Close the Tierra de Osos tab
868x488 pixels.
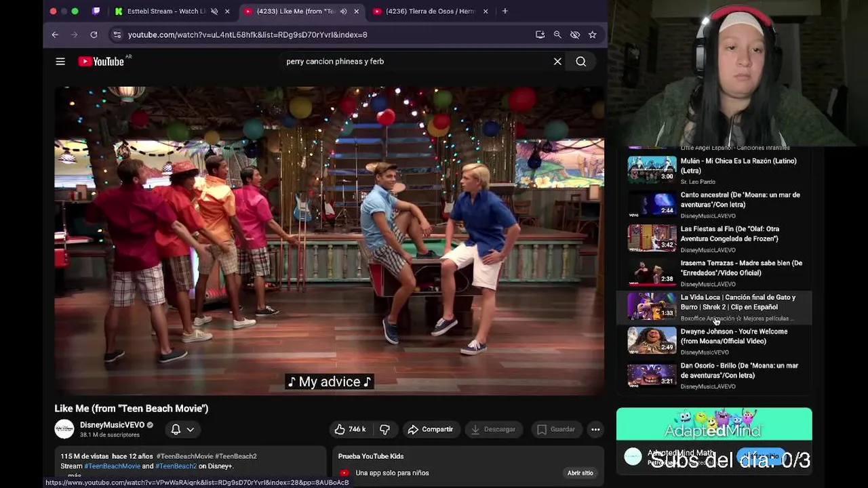(x=485, y=12)
